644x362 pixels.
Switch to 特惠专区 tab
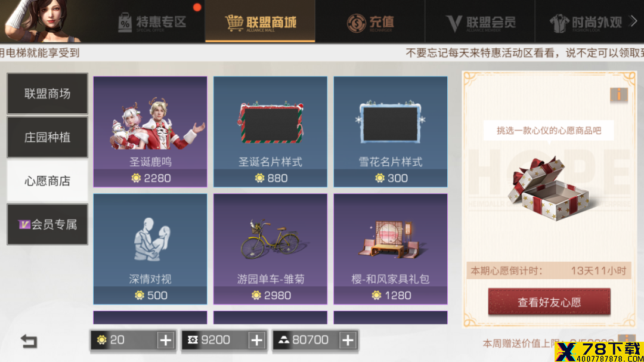[153, 22]
